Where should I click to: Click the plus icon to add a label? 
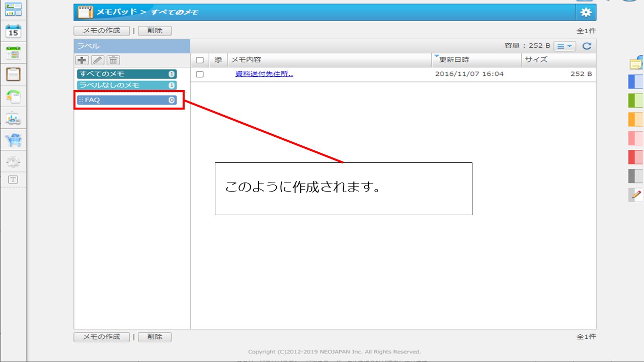[82, 60]
